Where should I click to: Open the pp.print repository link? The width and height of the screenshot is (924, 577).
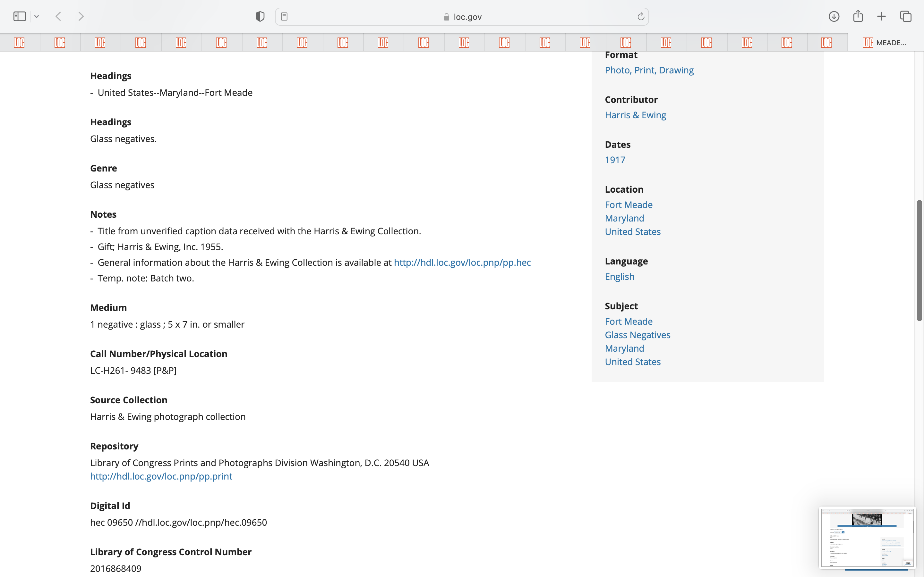tap(161, 476)
